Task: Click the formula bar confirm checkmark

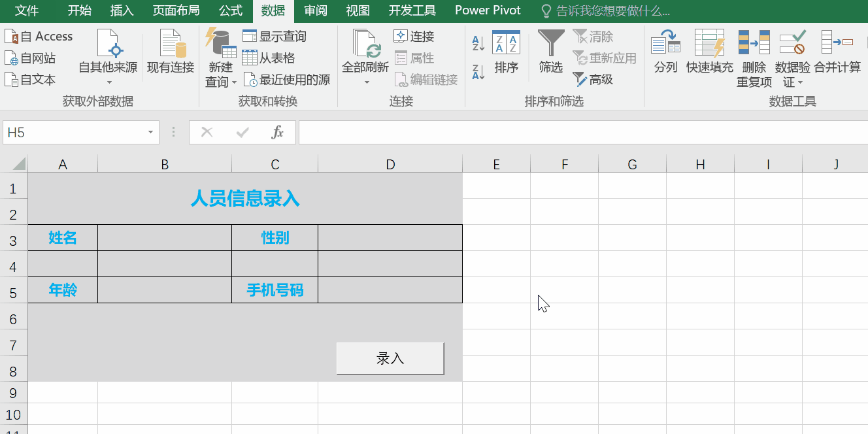Action: 242,133
